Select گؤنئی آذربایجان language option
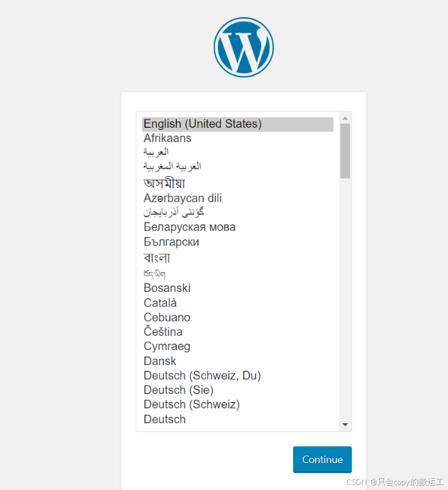This screenshot has height=490, width=448. point(237,212)
